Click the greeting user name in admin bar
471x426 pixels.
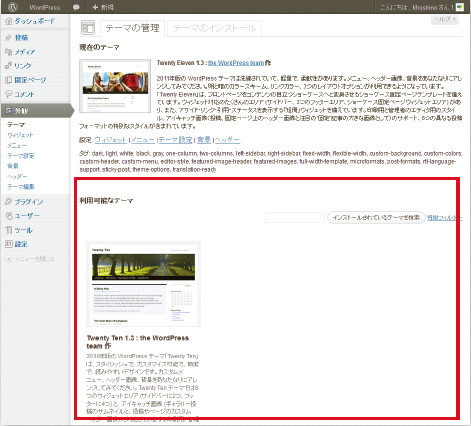click(417, 7)
